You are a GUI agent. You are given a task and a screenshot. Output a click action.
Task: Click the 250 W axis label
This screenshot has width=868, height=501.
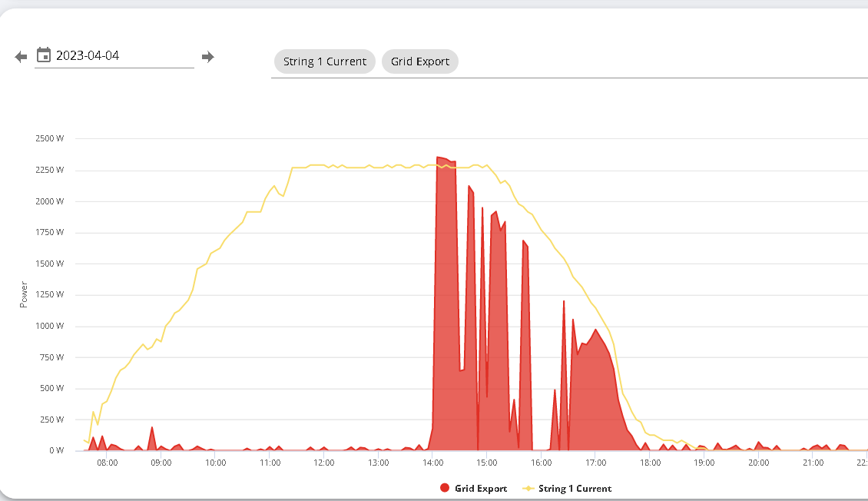52,420
